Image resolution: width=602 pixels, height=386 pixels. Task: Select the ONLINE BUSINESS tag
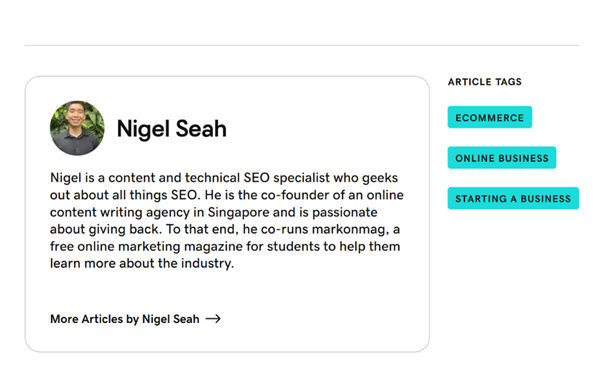[x=501, y=157]
